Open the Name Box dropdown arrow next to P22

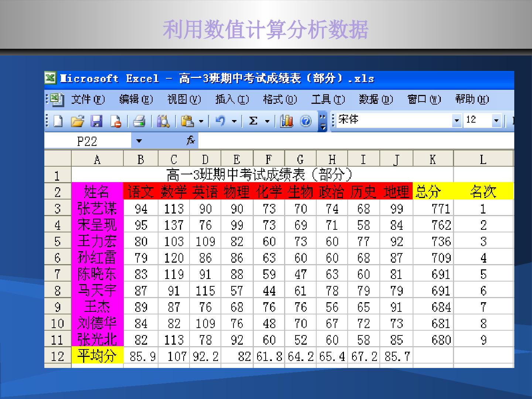139,141
